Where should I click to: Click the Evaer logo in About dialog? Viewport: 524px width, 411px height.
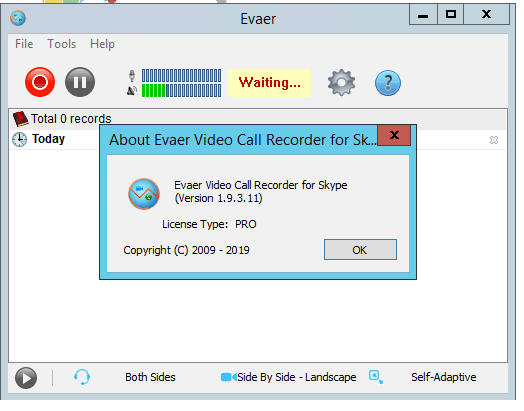click(x=144, y=194)
